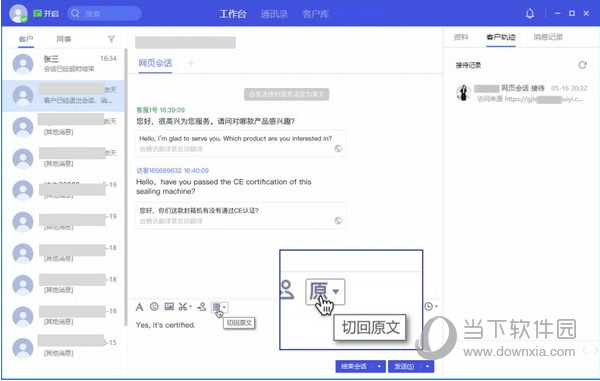Screen dimensions: 600x381
Task: Click the 结束会话 button
Action: click(354, 366)
